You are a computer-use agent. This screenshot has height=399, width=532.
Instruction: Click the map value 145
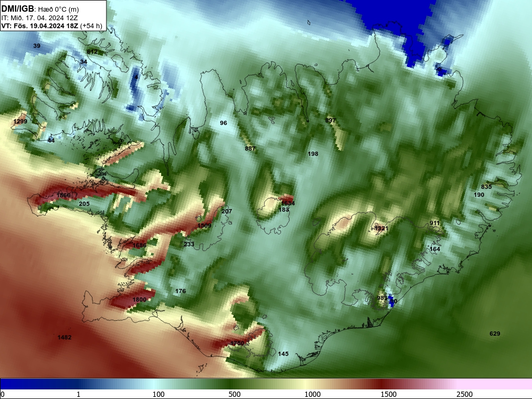284,354
